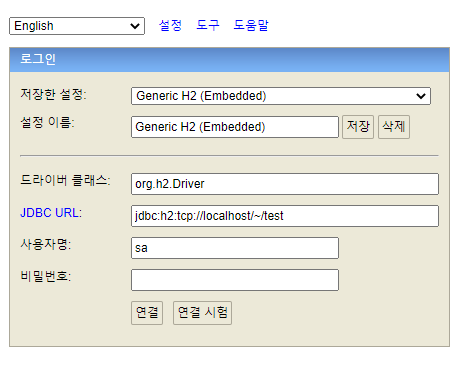The height and width of the screenshot is (377, 475).
Task: Open the 설정 preferences link
Action: pos(170,25)
